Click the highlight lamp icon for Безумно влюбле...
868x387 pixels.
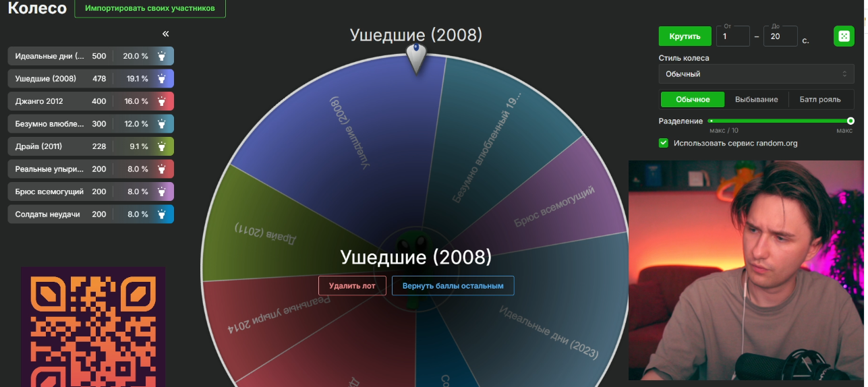coord(161,124)
